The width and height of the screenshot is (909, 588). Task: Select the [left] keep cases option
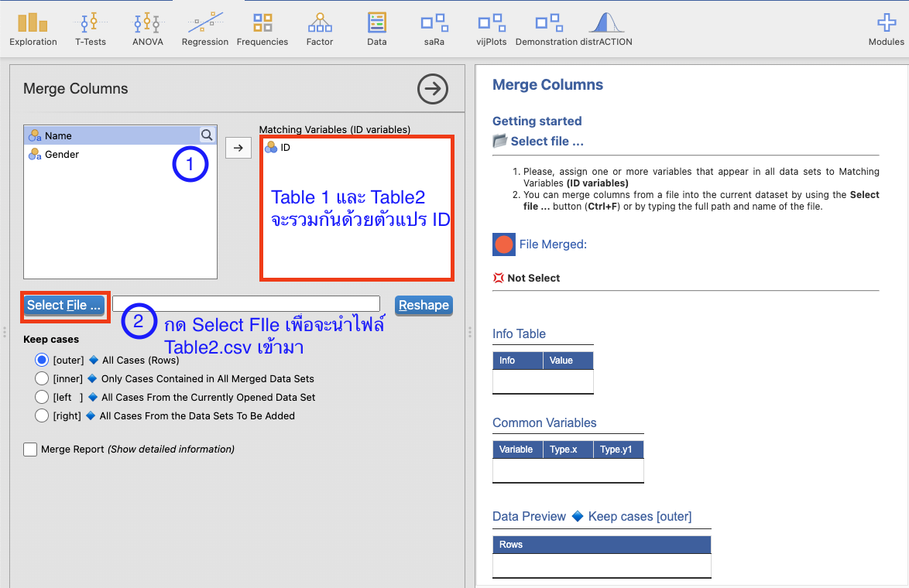point(42,397)
